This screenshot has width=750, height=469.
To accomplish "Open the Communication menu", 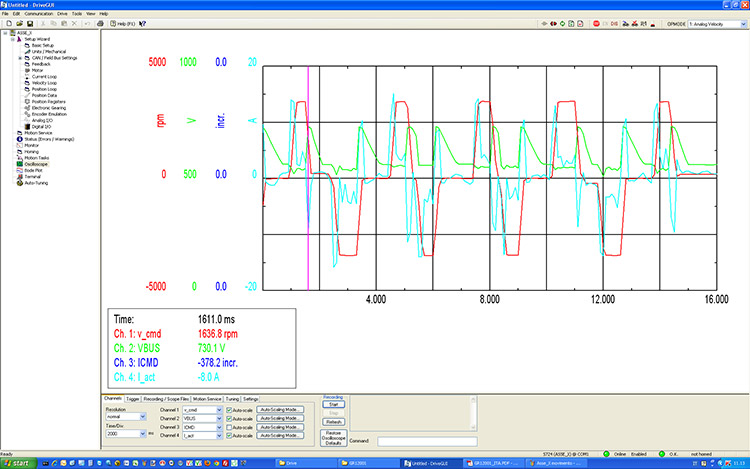I will [x=40, y=13].
